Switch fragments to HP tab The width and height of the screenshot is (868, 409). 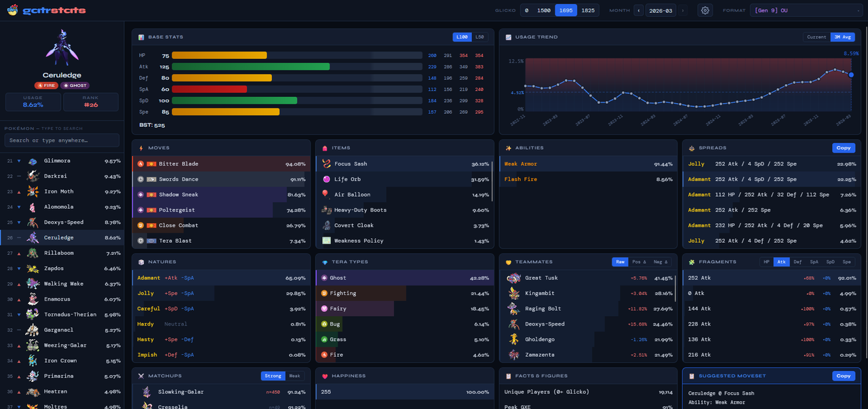tap(766, 262)
